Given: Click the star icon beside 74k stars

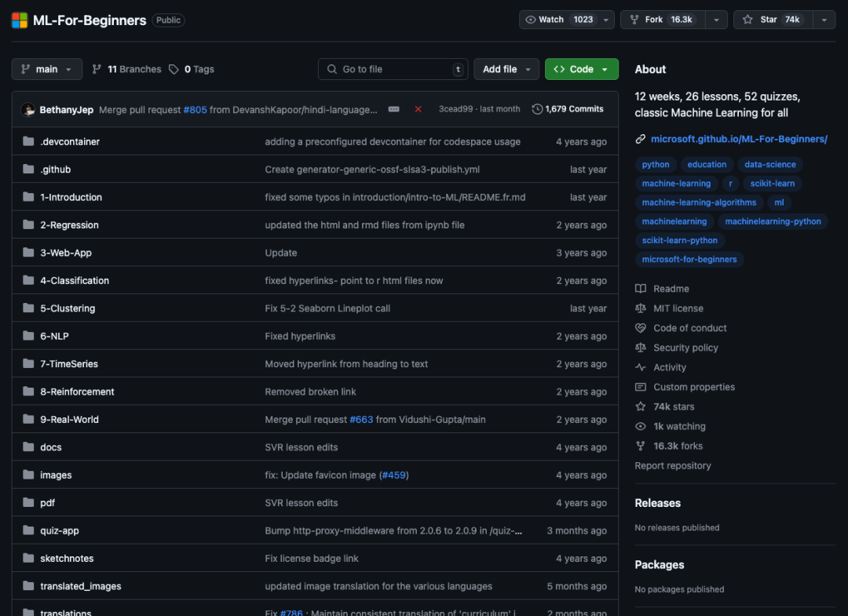Looking at the screenshot, I should click(641, 406).
